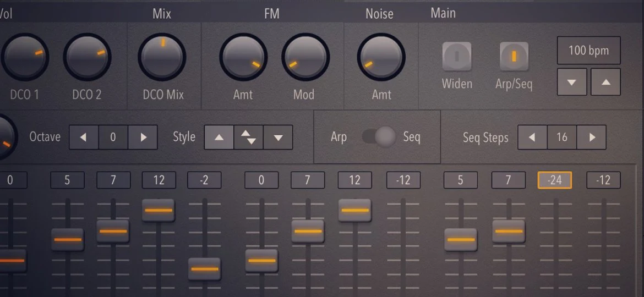Click the slider handle under the 7 step beside -24
644x297 pixels.
pos(509,232)
